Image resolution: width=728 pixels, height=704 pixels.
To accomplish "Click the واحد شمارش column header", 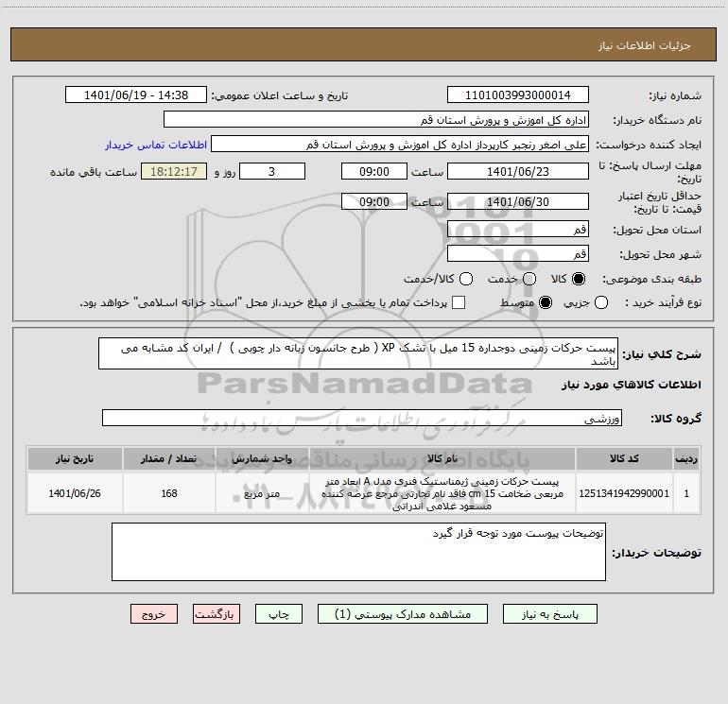I will coord(262,458).
